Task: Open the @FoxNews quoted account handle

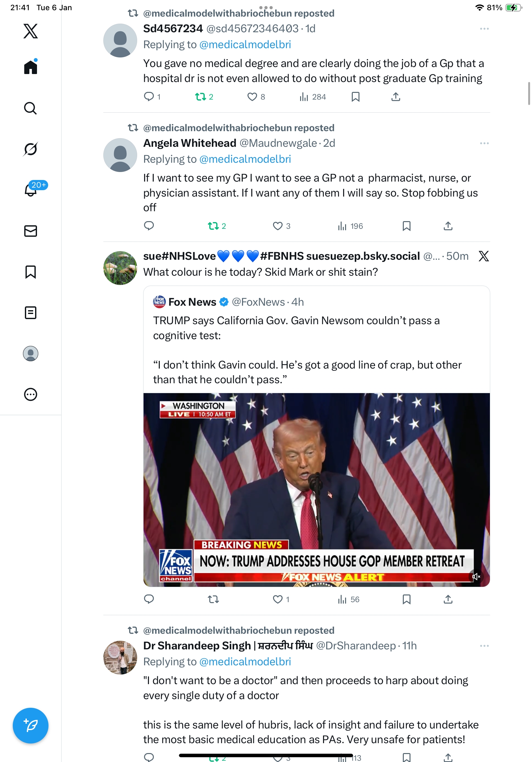Action: tap(258, 302)
